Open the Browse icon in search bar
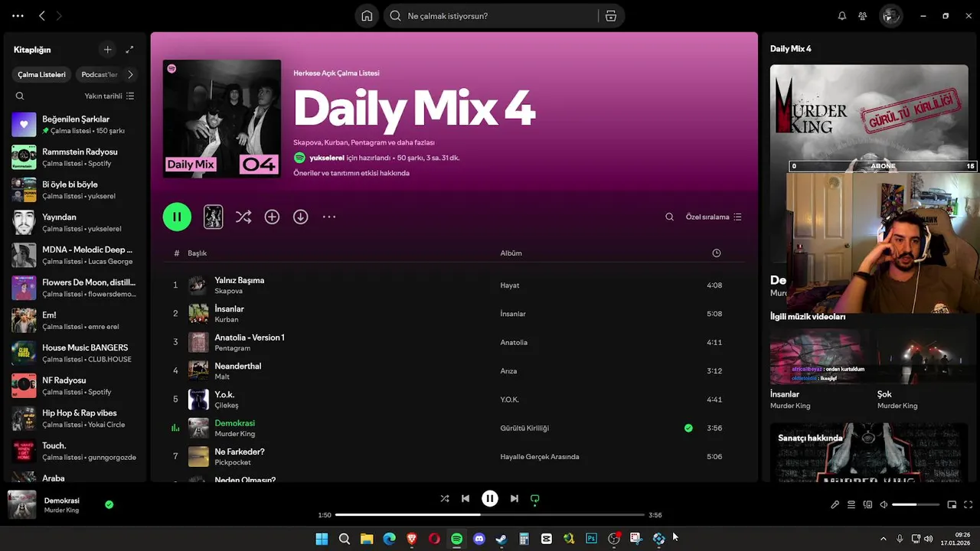Screen dimensions: 980x551 (x=611, y=16)
